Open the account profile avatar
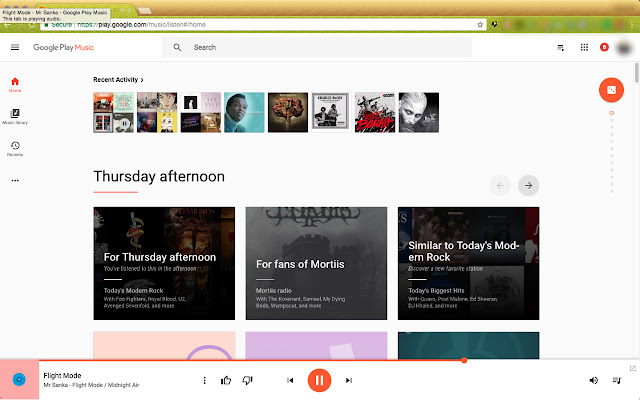The height and width of the screenshot is (400, 640). click(x=624, y=48)
